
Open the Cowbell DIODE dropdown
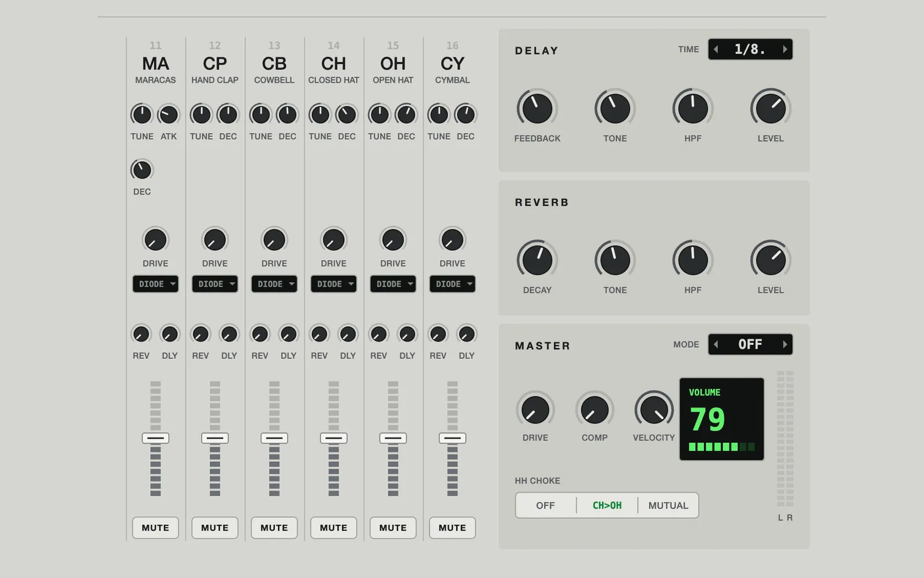pyautogui.click(x=274, y=284)
